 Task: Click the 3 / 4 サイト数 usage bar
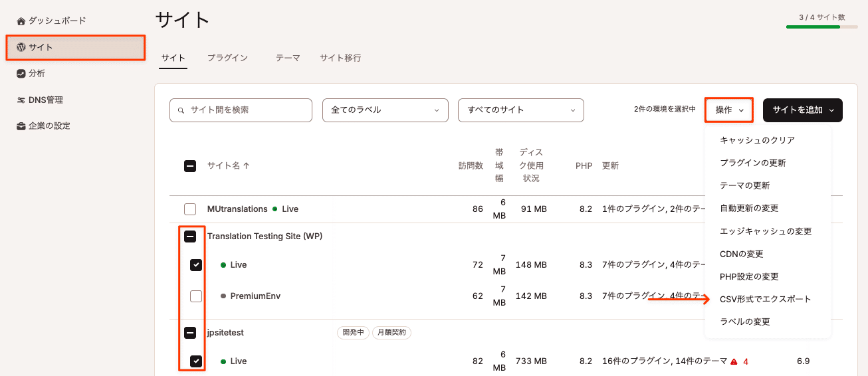[x=821, y=27]
